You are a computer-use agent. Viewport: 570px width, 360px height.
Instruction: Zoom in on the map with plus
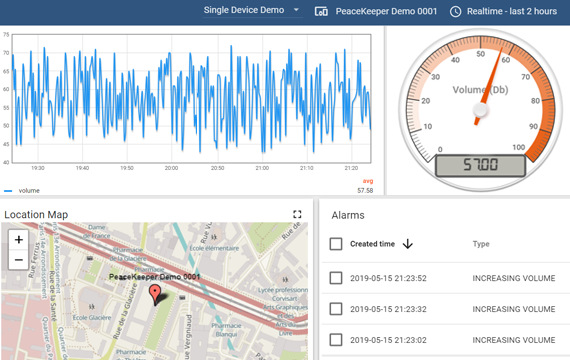[x=19, y=240]
